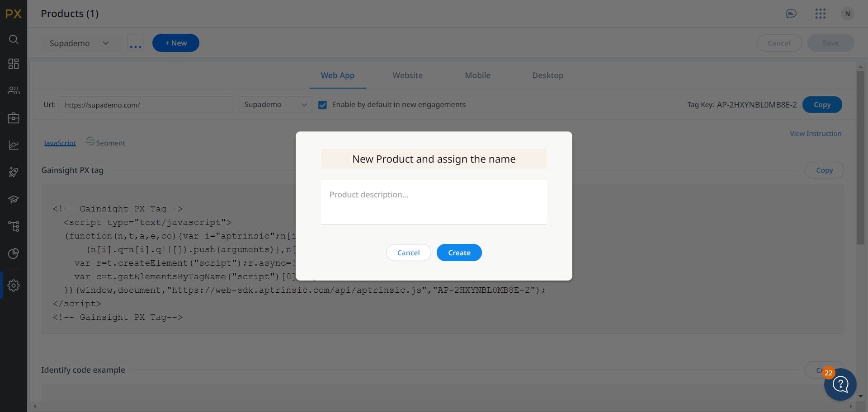This screenshot has height=412, width=868.
Task: Uncheck Enable by default in new engagements
Action: click(x=322, y=104)
